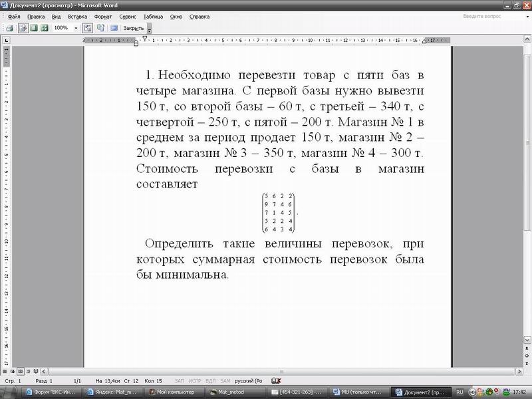Toggle ЗАП macro recording indicator

coord(180,381)
